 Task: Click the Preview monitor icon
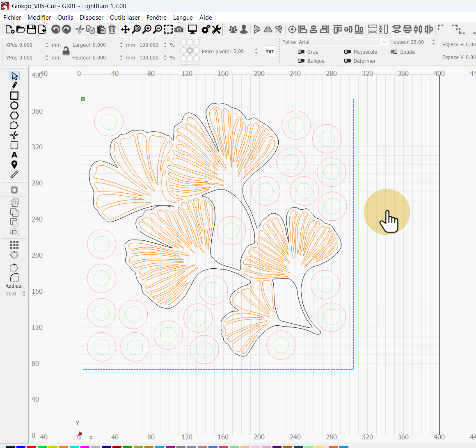click(x=192, y=29)
